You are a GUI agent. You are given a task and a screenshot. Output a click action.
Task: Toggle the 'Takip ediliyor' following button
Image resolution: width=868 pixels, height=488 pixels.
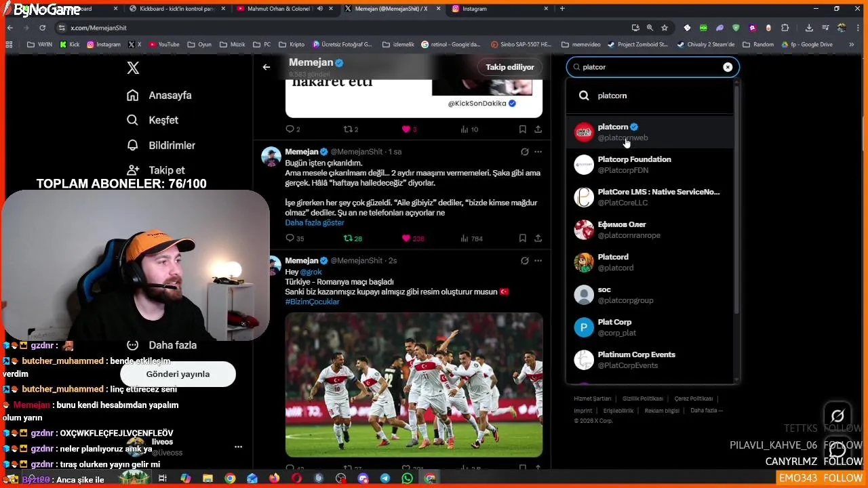click(510, 67)
